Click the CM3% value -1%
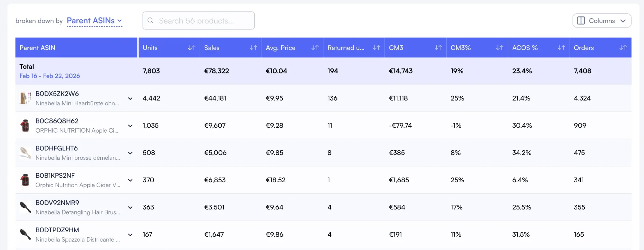The width and height of the screenshot is (644, 250). click(456, 126)
